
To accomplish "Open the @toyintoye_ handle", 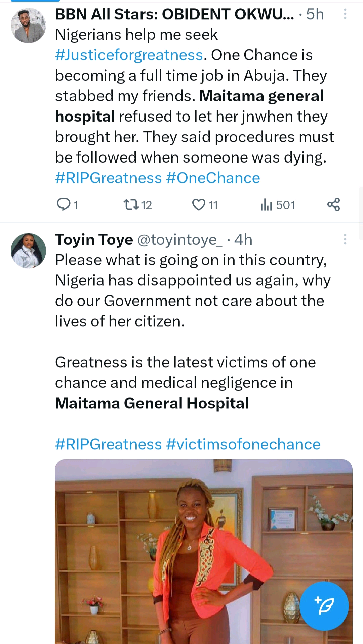I will (180, 240).
